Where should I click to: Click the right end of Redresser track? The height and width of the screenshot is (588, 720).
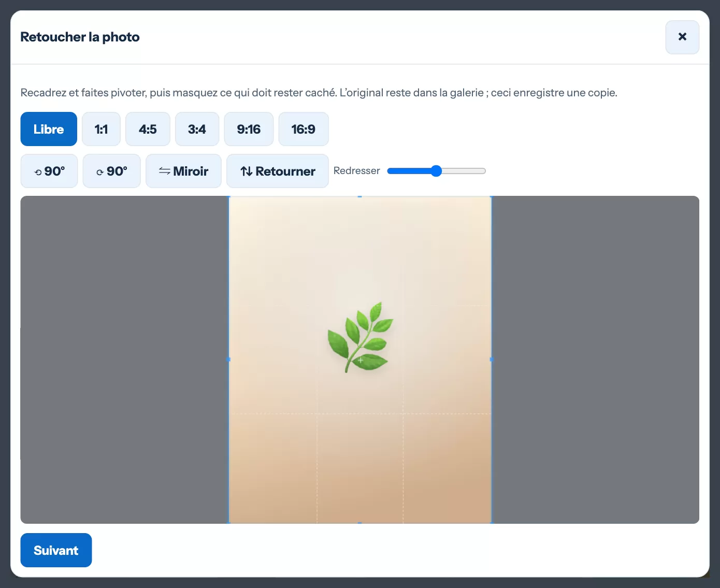(483, 171)
